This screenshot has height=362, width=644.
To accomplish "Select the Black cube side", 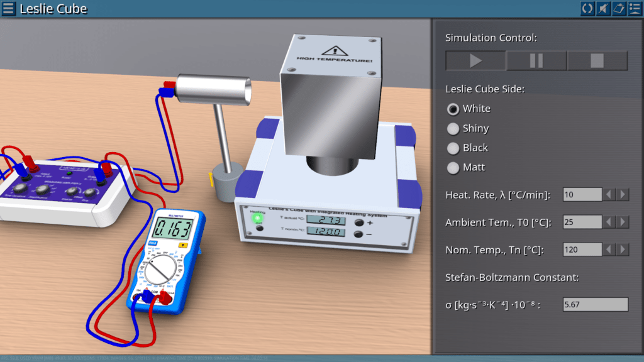I will (453, 148).
